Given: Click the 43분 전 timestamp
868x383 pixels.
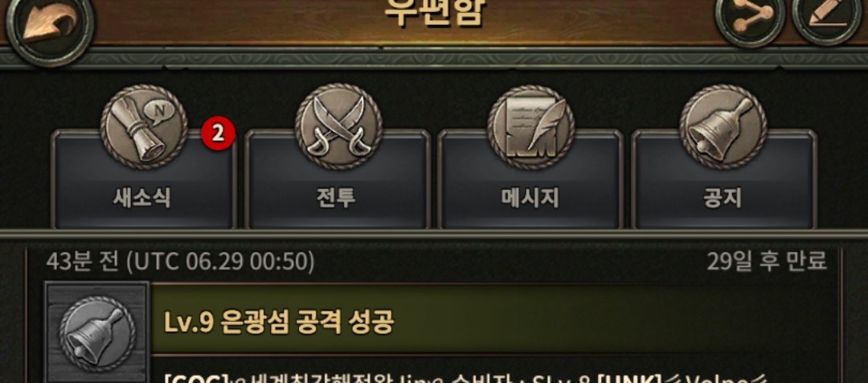Looking at the screenshot, I should [83, 262].
